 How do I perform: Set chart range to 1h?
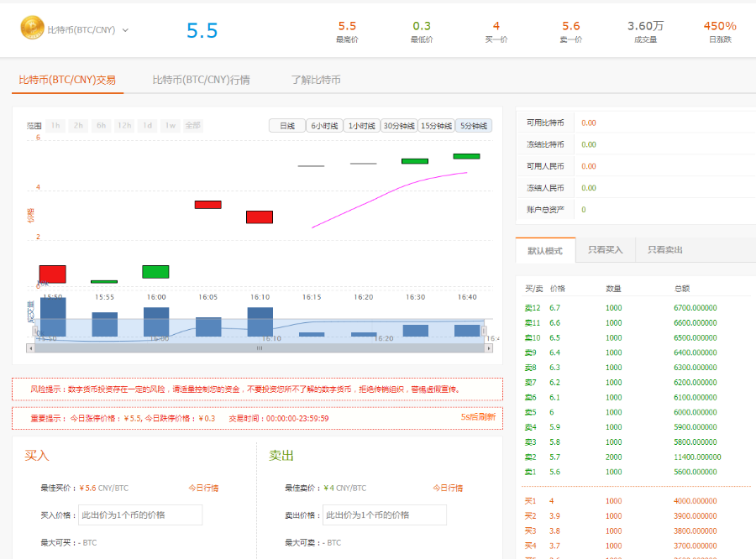click(x=55, y=126)
